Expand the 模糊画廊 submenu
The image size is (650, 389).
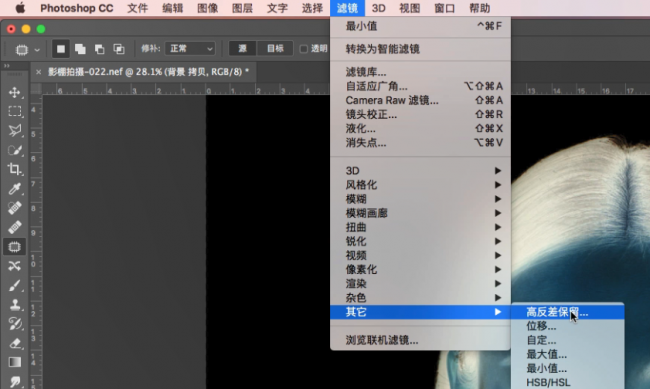[420, 213]
